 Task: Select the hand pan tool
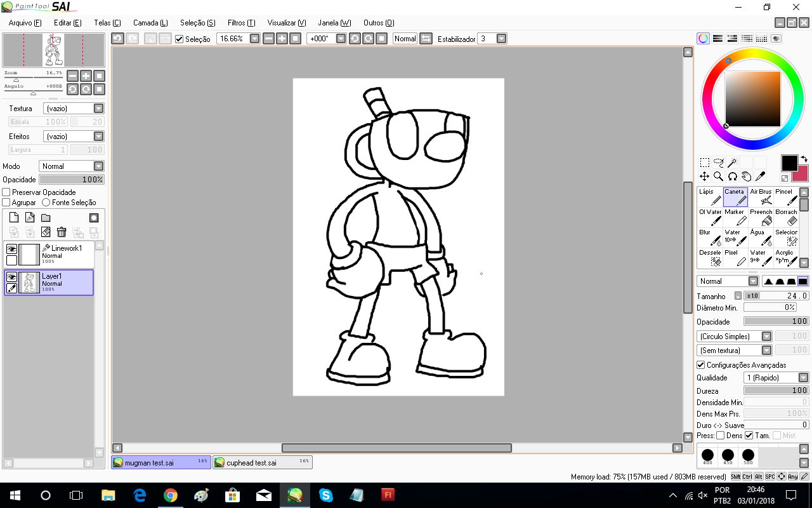(x=746, y=177)
